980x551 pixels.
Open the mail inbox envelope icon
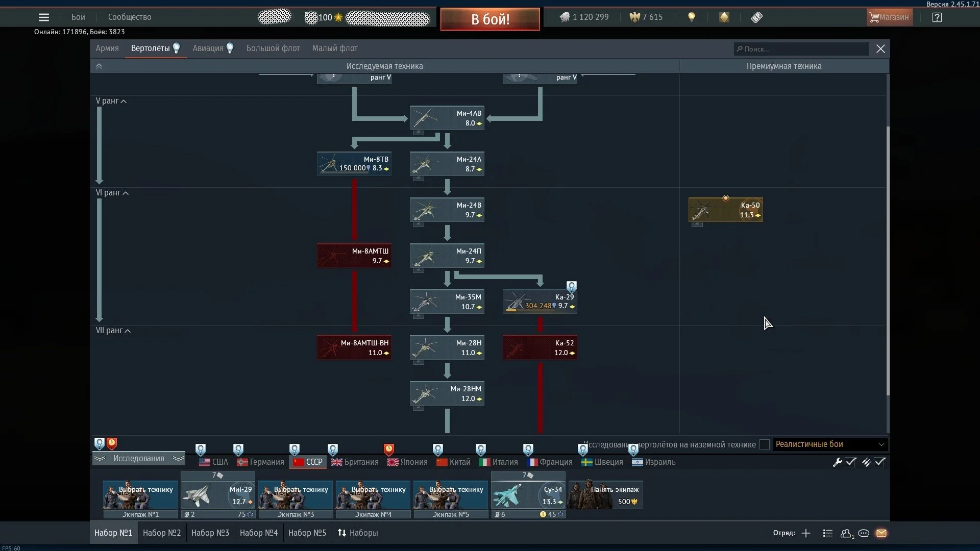[x=881, y=533]
